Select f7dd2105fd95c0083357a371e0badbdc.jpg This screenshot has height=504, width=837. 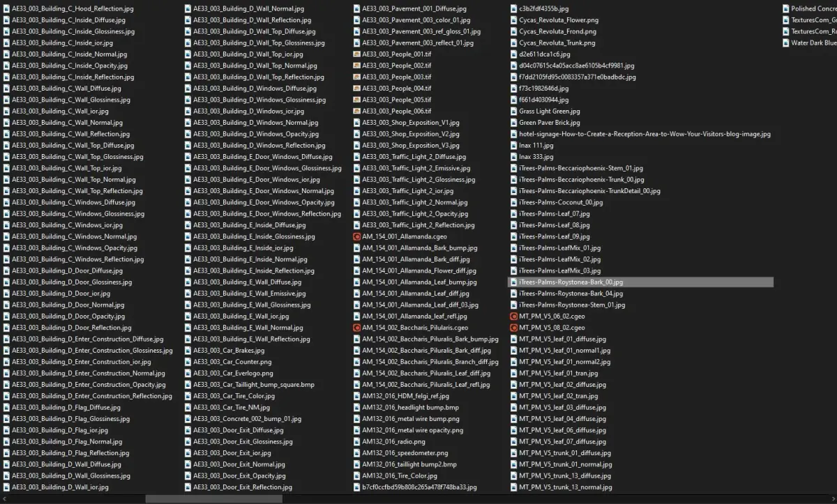point(578,77)
